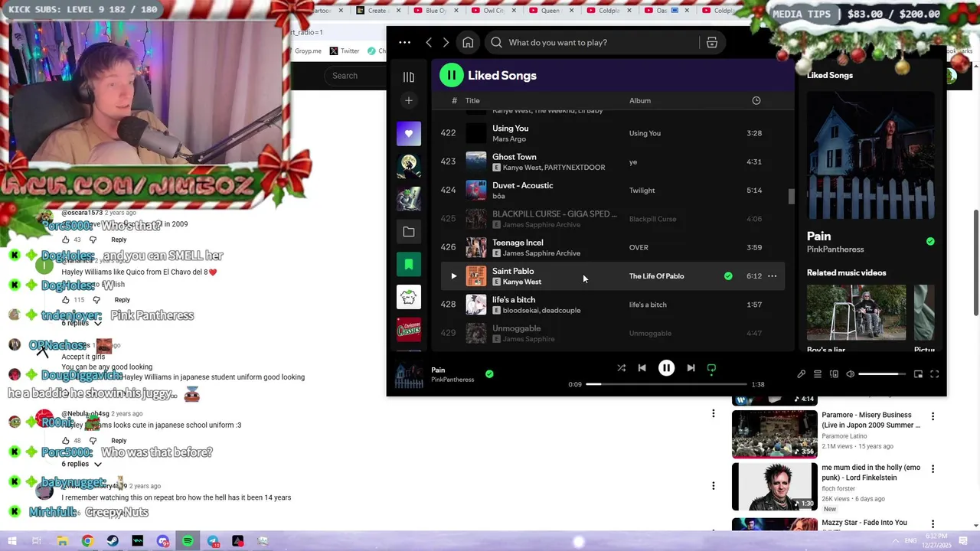Open Paramore Misery Business live video
Image resolution: width=980 pixels, height=551 pixels.
point(775,434)
